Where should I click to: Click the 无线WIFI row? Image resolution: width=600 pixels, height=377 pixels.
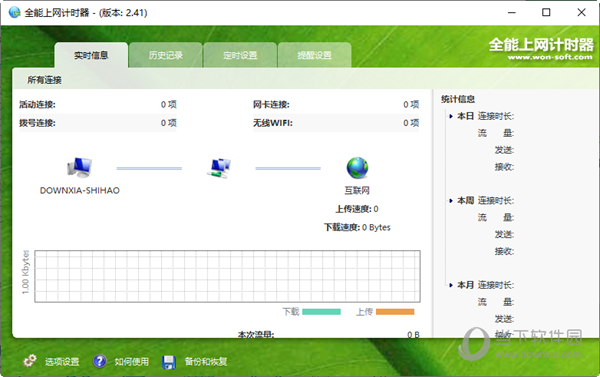336,123
